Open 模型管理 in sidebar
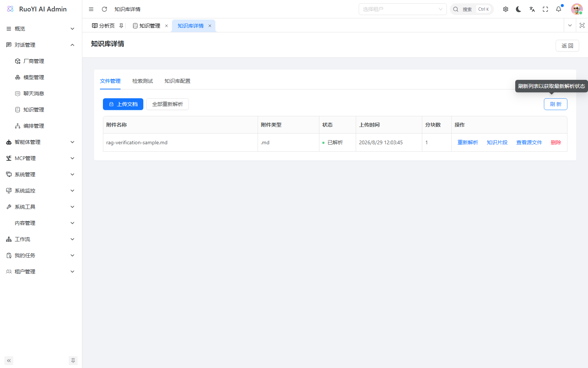The height and width of the screenshot is (368, 588). coord(41,77)
